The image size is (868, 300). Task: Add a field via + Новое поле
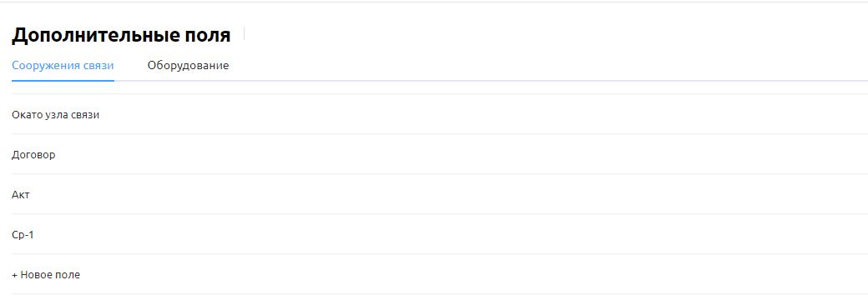point(46,275)
